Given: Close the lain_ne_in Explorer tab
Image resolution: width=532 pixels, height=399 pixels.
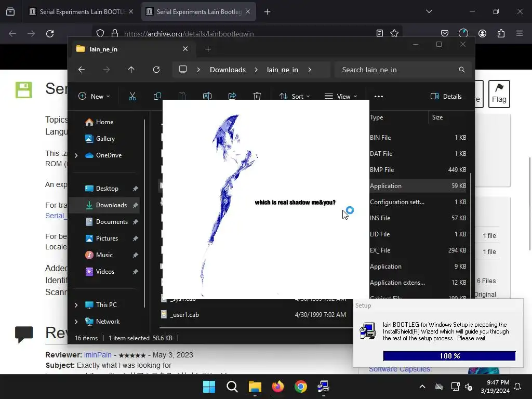Looking at the screenshot, I should tap(185, 49).
